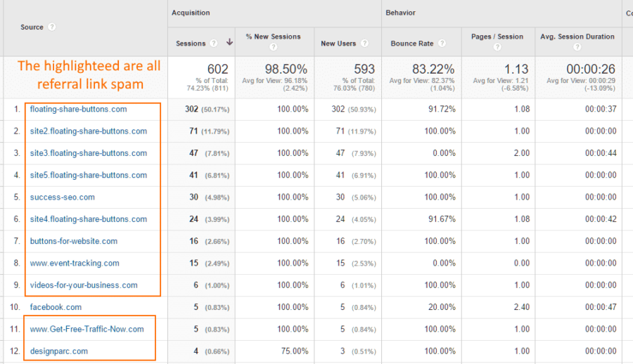Image resolution: width=633 pixels, height=364 pixels.
Task: Click the 00:00:44 session duration cell
Action: pos(601,153)
